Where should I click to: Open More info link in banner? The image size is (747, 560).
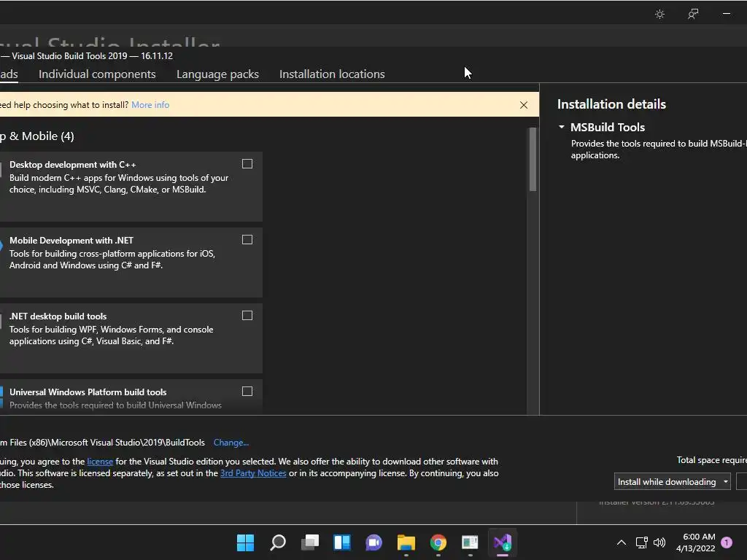(150, 105)
